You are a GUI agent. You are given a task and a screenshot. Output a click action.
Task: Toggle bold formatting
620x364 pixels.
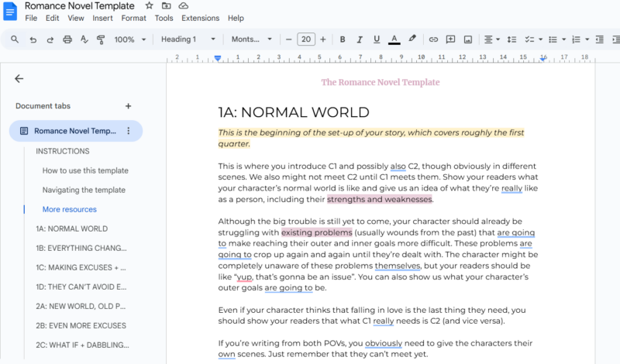343,39
